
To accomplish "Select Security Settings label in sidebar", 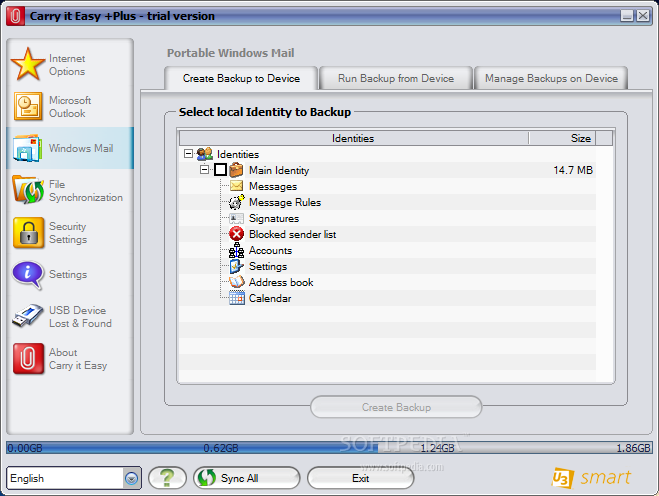I will 68,233.
